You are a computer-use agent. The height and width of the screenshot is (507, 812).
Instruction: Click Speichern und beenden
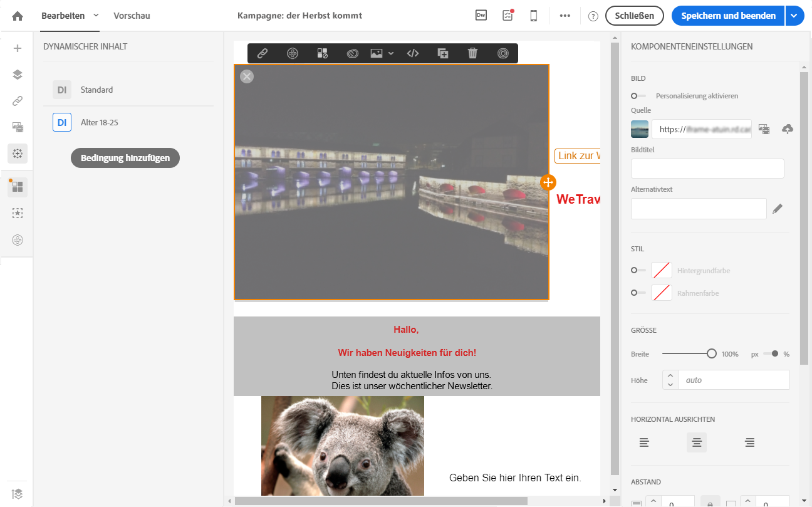[x=728, y=16]
